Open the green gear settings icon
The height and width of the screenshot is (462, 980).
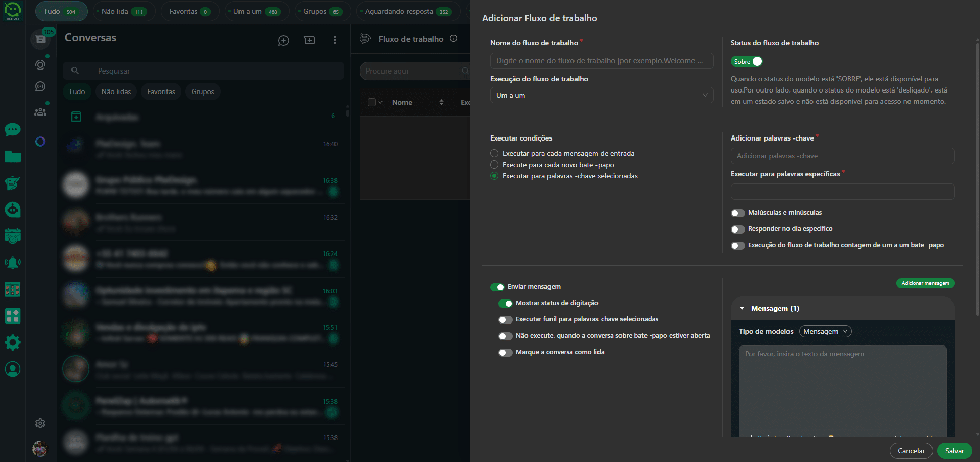13,342
